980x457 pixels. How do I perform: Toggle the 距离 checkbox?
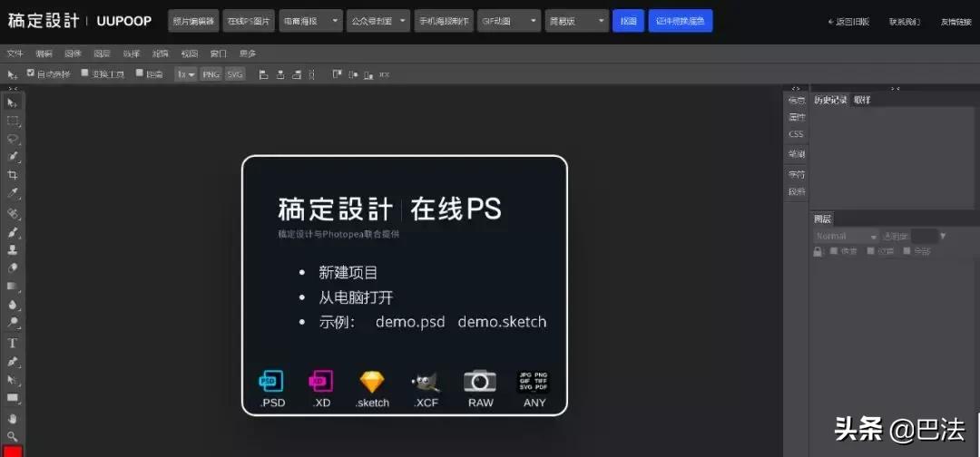pos(140,73)
